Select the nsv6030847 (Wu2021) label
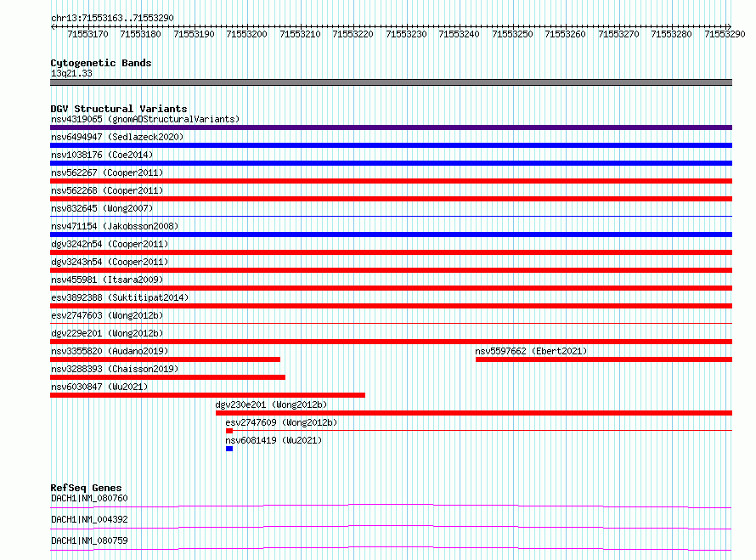The height and width of the screenshot is (560, 756). click(99, 387)
